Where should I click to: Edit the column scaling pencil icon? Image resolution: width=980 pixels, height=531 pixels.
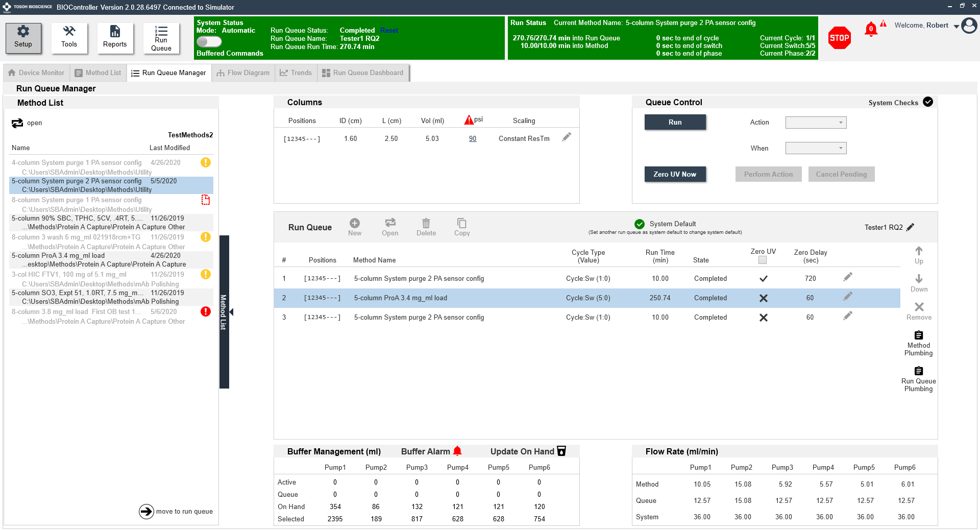click(567, 137)
